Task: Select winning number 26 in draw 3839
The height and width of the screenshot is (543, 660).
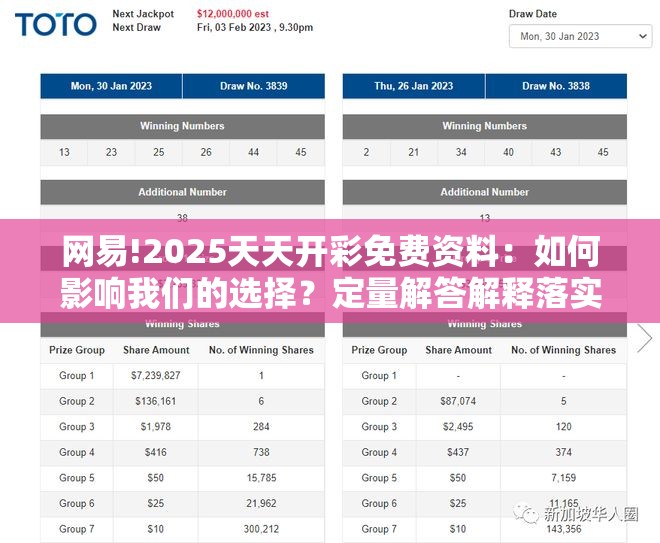Action: [x=206, y=152]
